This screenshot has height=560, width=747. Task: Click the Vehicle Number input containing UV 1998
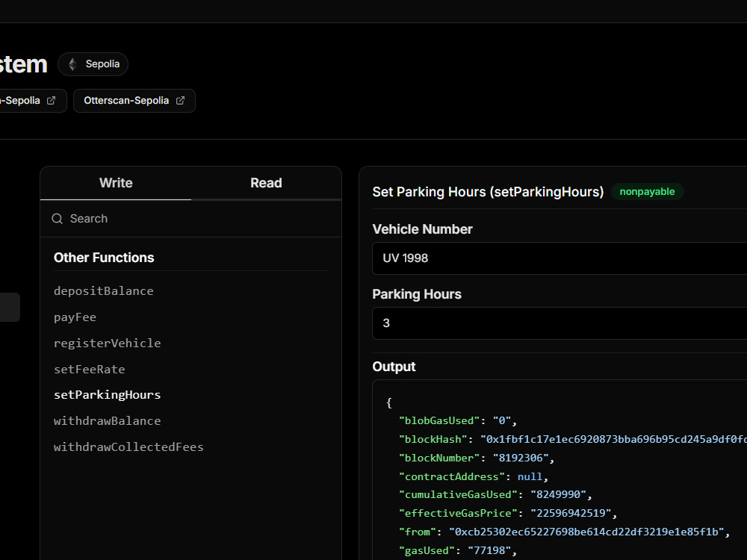[560, 258]
